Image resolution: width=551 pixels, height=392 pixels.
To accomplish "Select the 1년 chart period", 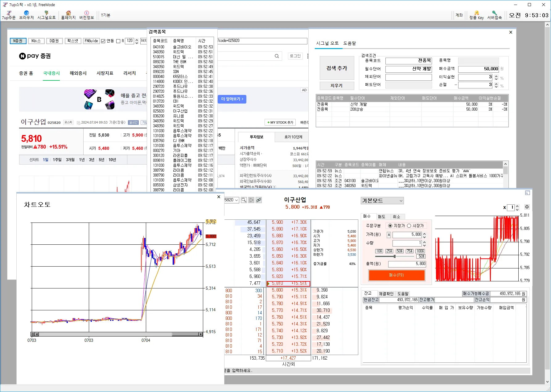I will pos(82,160).
